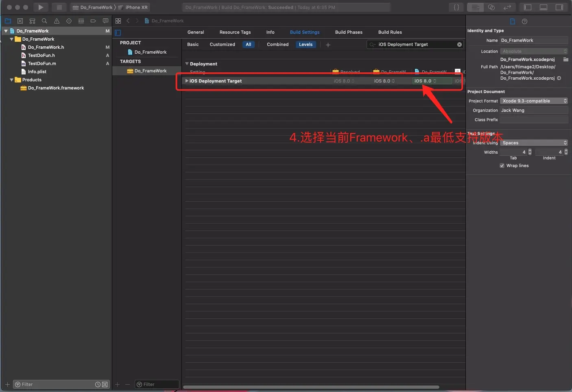Viewport: 572px width, 392px height.
Task: Expand the iOS Deployment Target row
Action: 187,81
